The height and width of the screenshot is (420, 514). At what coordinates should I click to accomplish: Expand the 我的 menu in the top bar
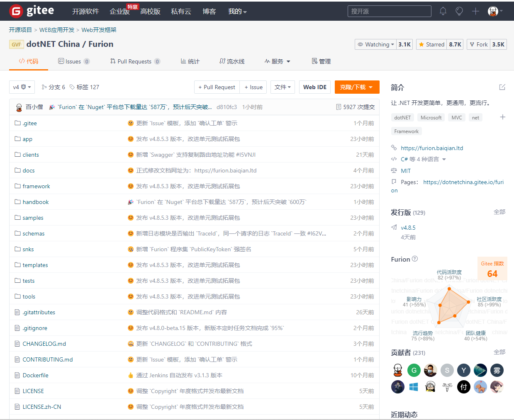[237, 12]
